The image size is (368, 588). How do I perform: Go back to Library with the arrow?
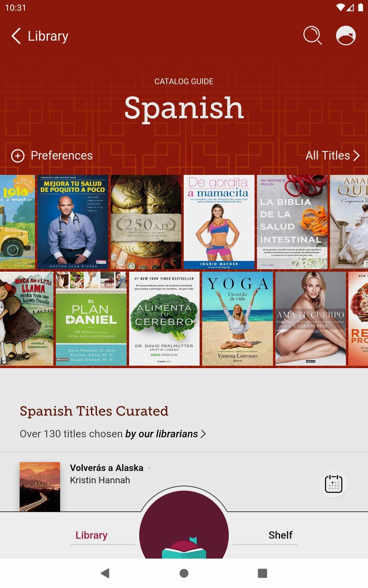pyautogui.click(x=16, y=36)
